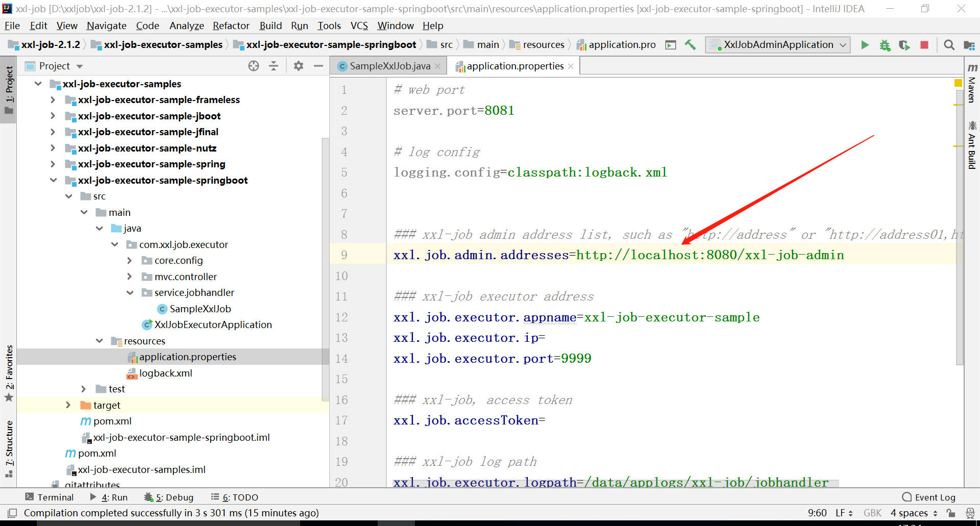This screenshot has height=526, width=980.
Task: Expand the target folder
Action: point(68,405)
